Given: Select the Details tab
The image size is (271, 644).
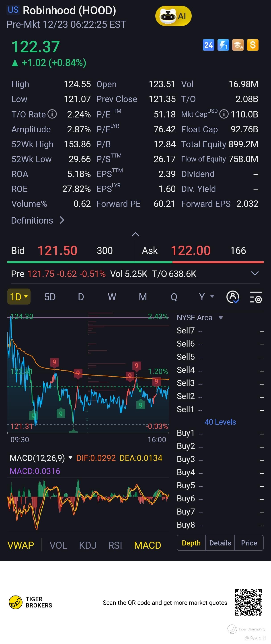Looking at the screenshot, I should (220, 543).
